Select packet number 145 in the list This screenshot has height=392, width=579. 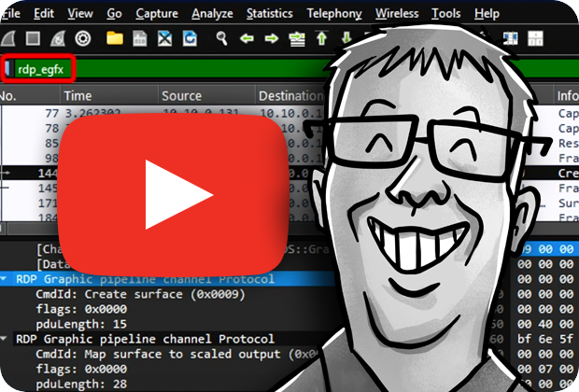48,189
